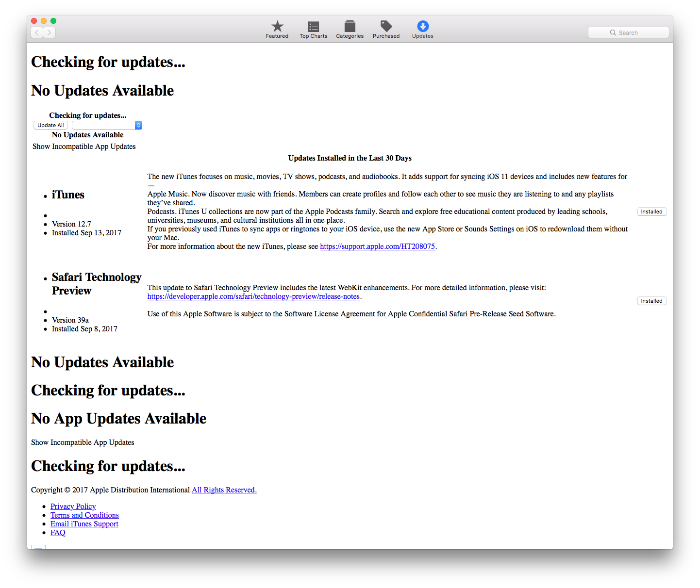Open the Email iTunes Support link
Viewport: 700px width, 588px height.
click(84, 524)
